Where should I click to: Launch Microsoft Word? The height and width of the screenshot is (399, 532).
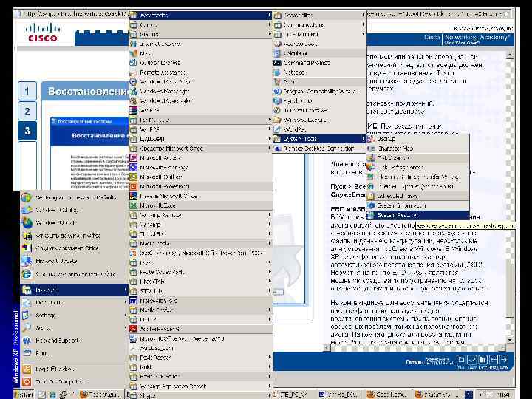click(x=201, y=301)
